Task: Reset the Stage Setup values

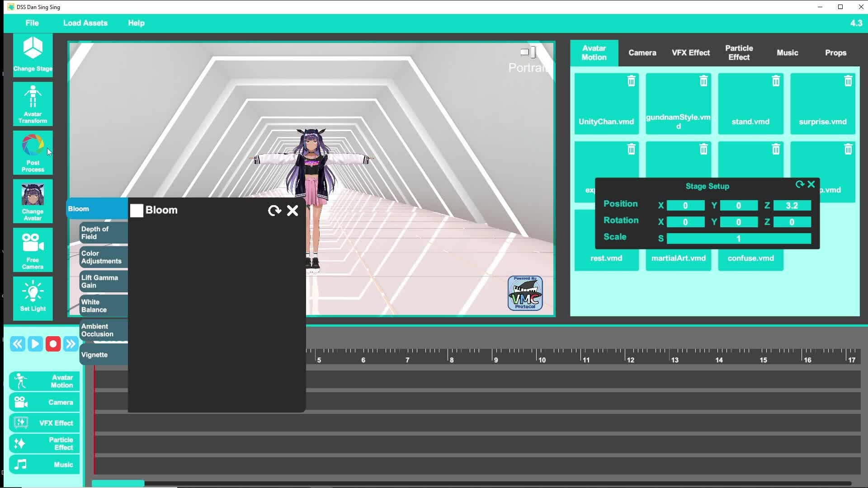Action: (x=799, y=184)
